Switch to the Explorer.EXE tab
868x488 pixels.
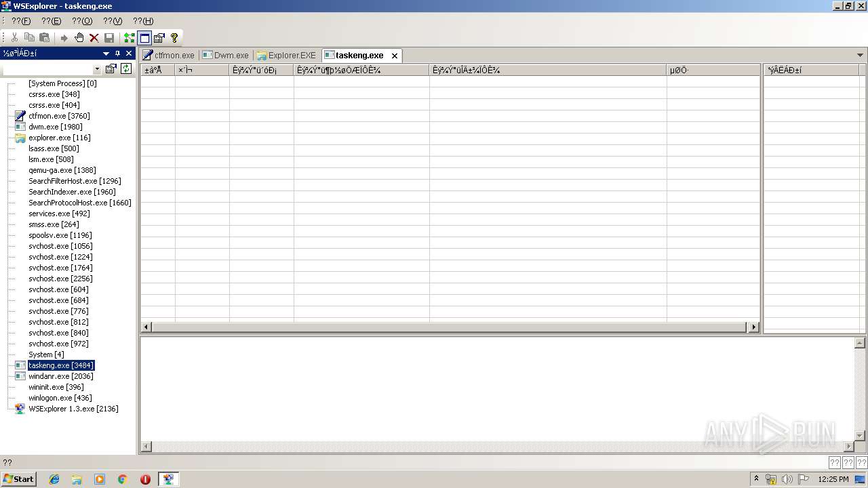click(x=287, y=56)
